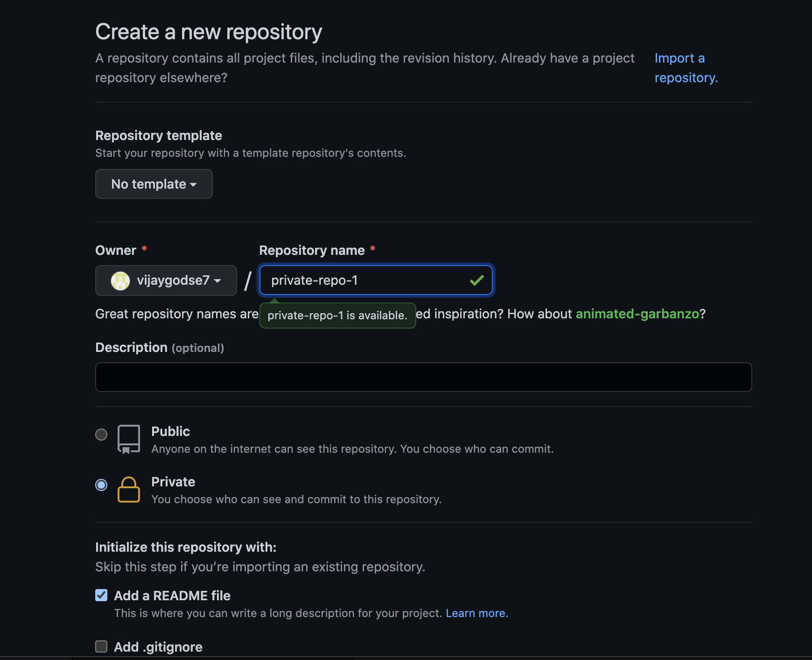Click the empty Description text field

click(423, 377)
